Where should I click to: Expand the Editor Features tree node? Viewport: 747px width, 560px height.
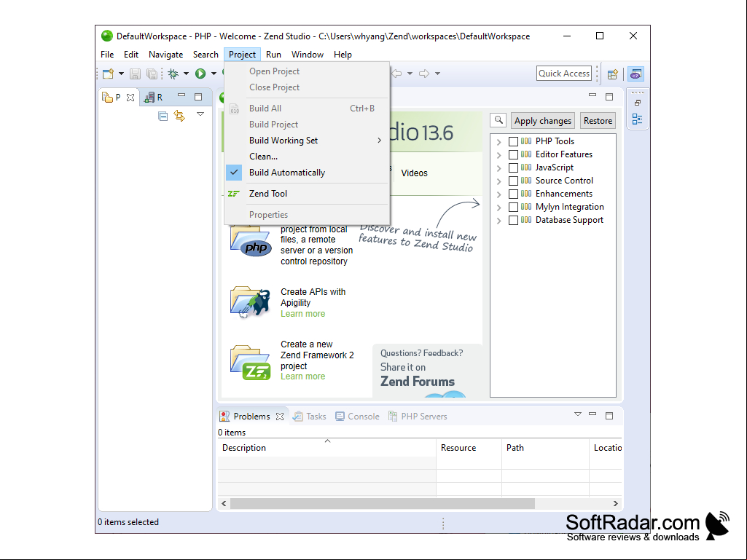[x=498, y=155]
